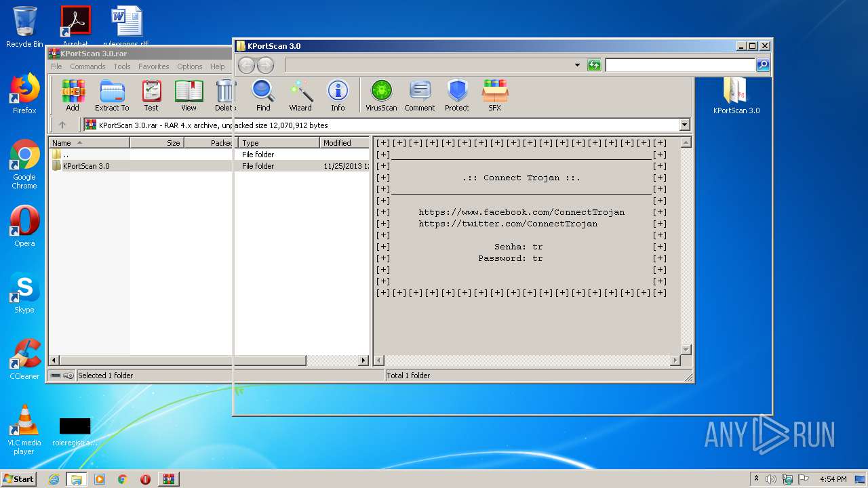868x488 pixels.
Task: Click the Back arrow in KPortScan window
Action: 246,65
